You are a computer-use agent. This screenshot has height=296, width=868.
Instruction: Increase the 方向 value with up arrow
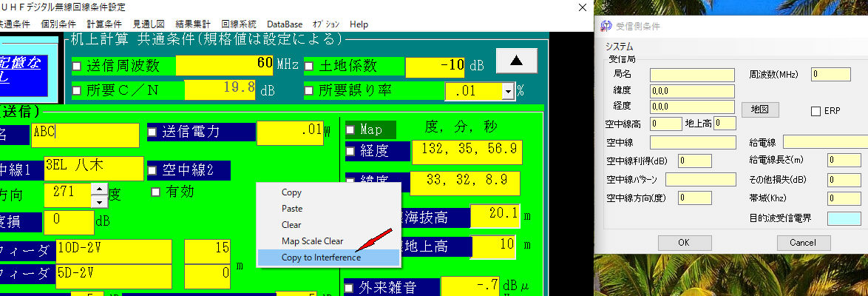99,189
